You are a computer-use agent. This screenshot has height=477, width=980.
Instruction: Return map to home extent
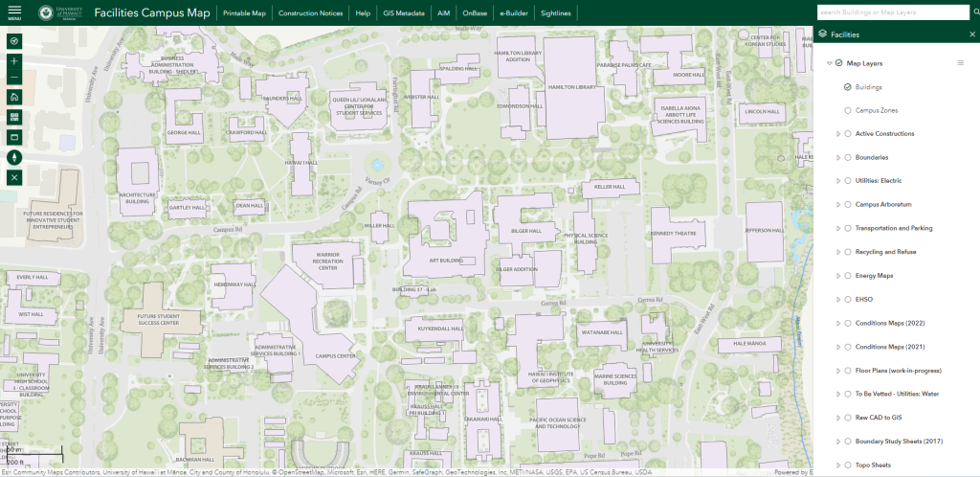coord(15,98)
